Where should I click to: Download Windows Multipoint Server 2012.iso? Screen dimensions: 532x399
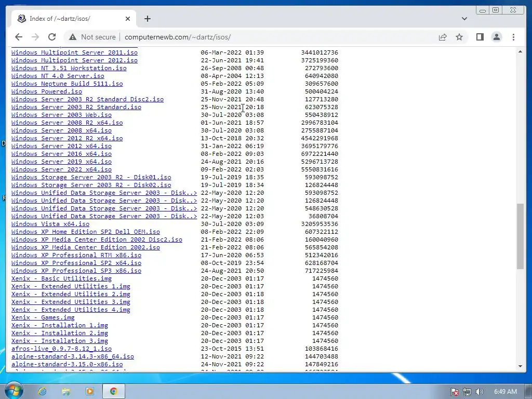pyautogui.click(x=74, y=60)
